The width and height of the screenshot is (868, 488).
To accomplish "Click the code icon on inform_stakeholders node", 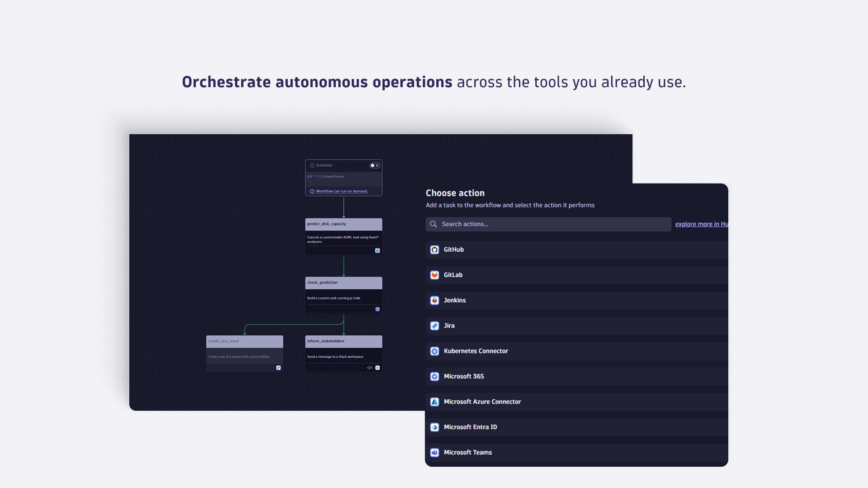I will click(369, 367).
